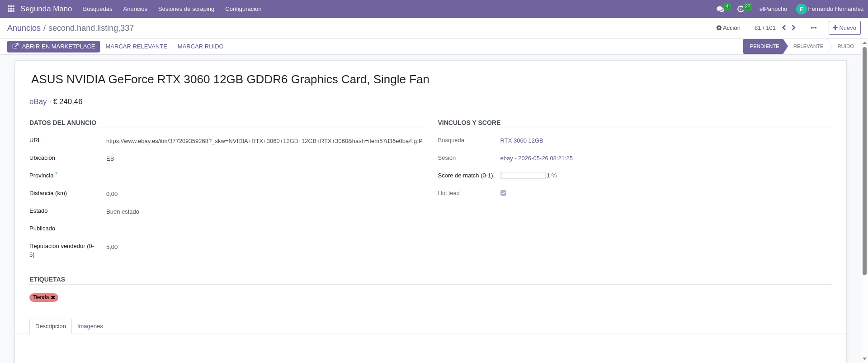Click Marcar Relevante button
868x363 pixels.
(x=136, y=46)
